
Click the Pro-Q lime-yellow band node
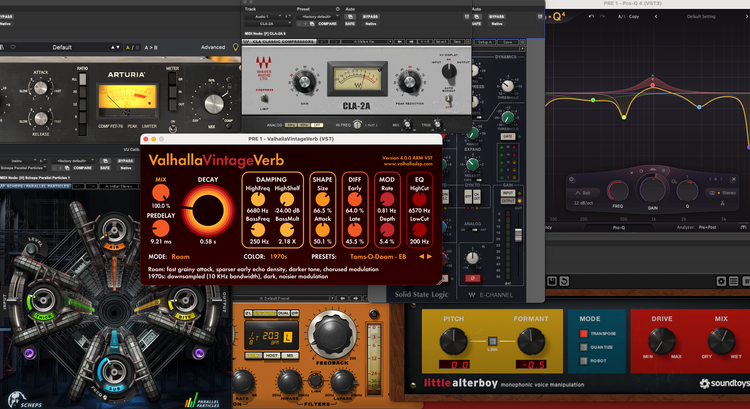624,117
